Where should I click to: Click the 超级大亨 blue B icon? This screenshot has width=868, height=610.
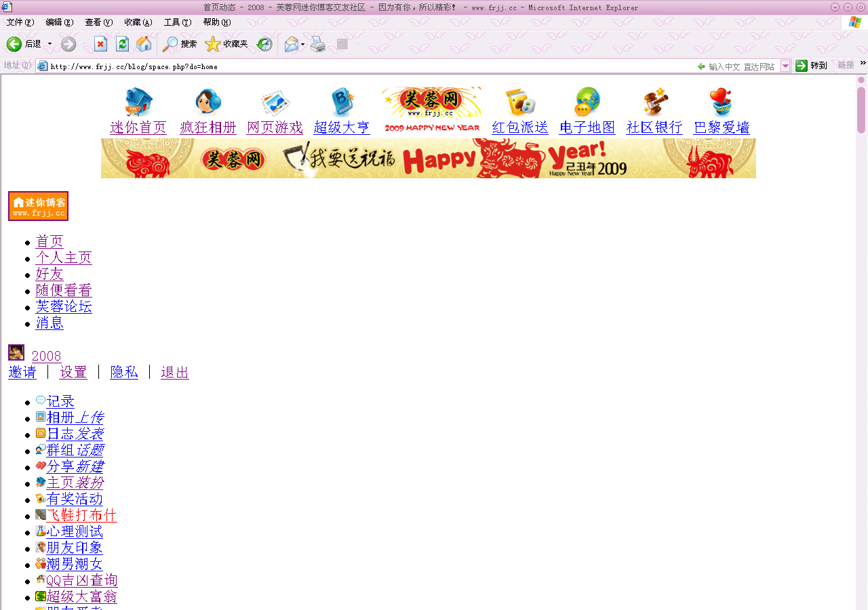click(342, 102)
